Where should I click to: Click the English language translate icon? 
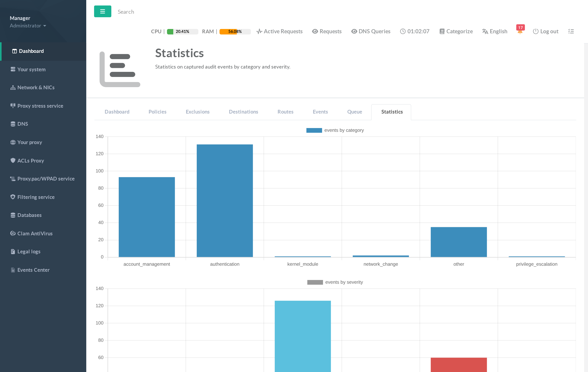[485, 32]
